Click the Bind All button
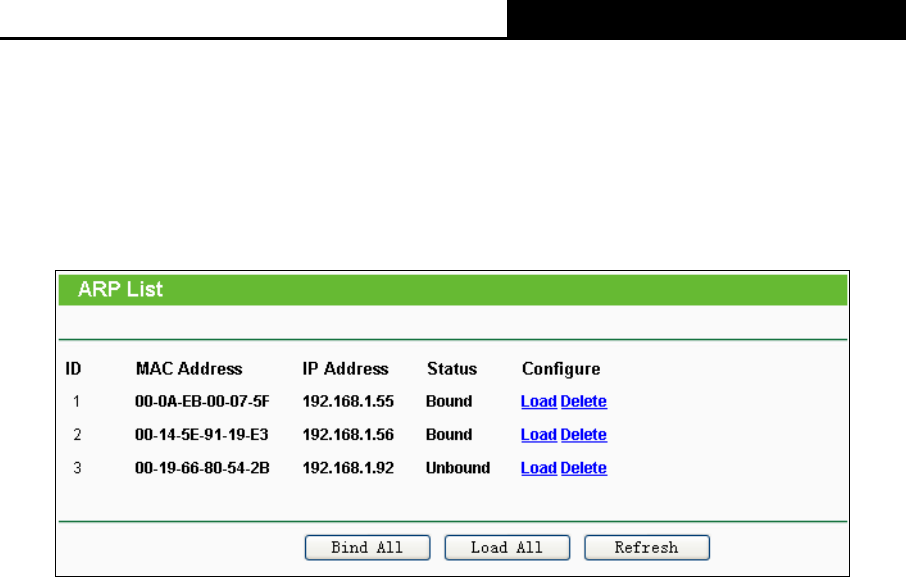Screen dimensions: 906x577 click(x=367, y=547)
